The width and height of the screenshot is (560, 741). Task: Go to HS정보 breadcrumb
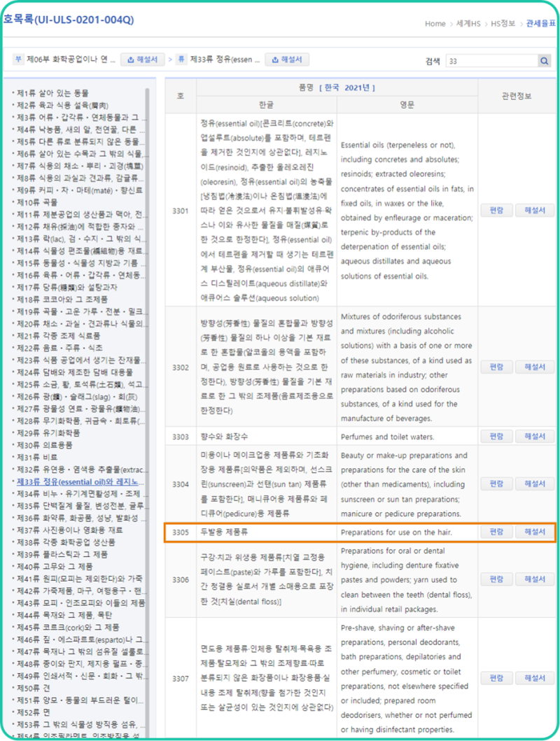pyautogui.click(x=503, y=24)
